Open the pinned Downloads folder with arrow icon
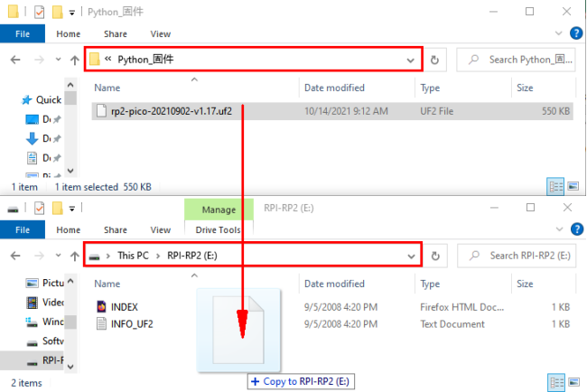 pyautogui.click(x=42, y=138)
